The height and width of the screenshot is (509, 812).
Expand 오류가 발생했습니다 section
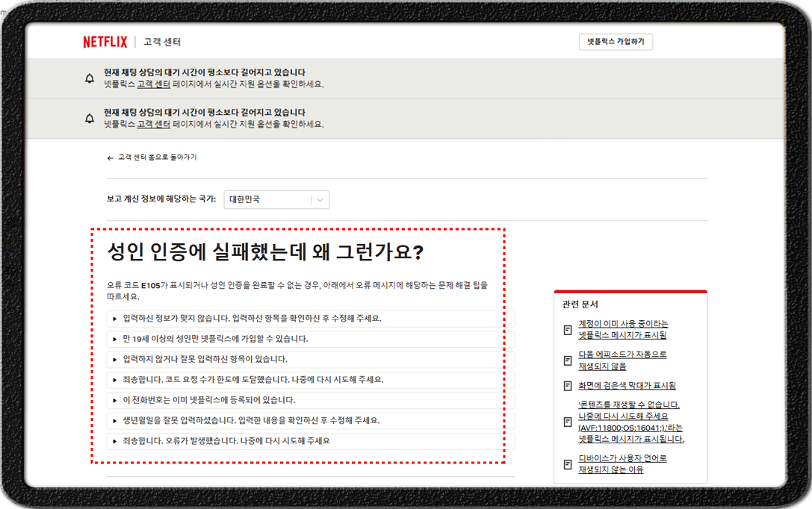point(311,441)
